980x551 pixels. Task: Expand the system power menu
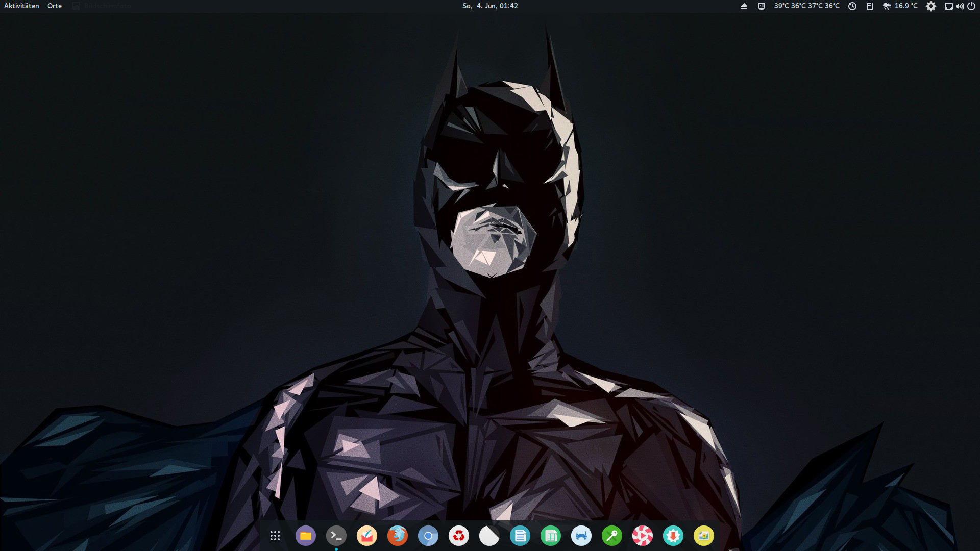[971, 6]
